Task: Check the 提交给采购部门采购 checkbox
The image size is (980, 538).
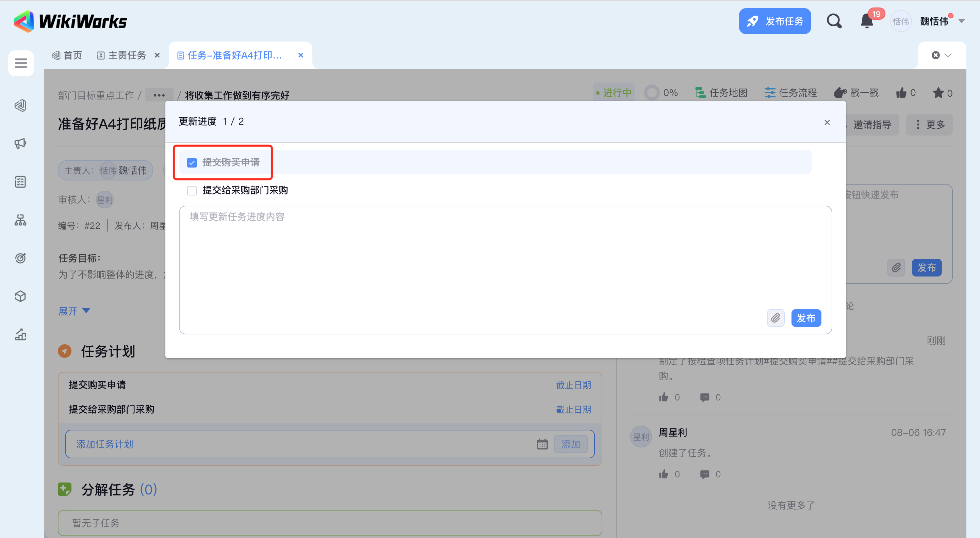Action: [192, 190]
